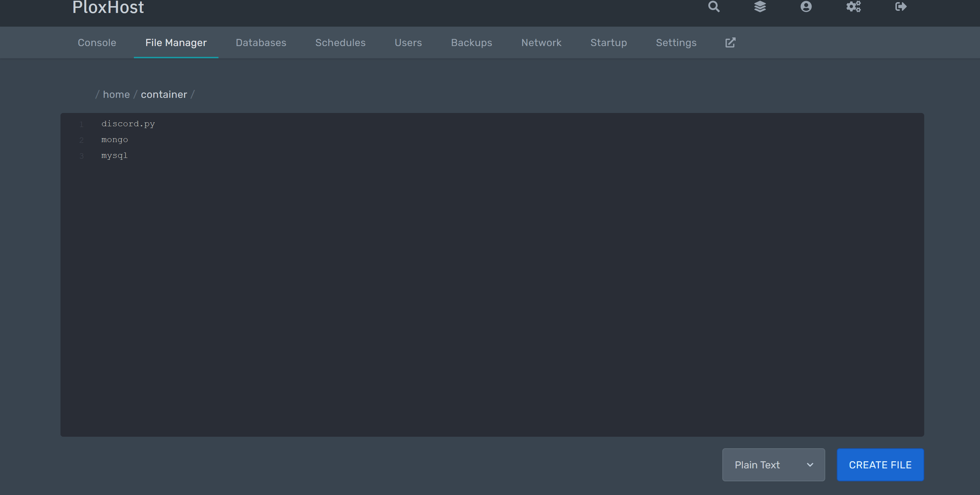Click on the discord.py file entry
Image resolution: width=980 pixels, height=495 pixels.
tap(128, 123)
